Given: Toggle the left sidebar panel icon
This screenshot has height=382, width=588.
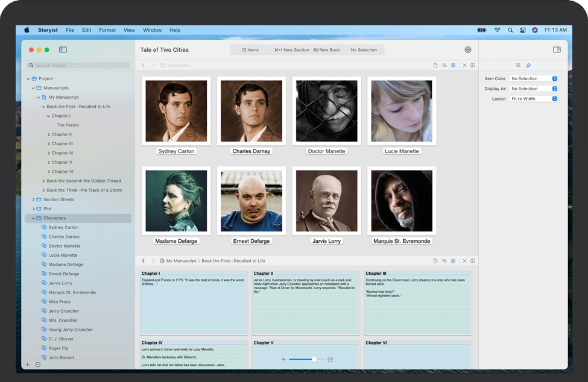Looking at the screenshot, I should 63,50.
